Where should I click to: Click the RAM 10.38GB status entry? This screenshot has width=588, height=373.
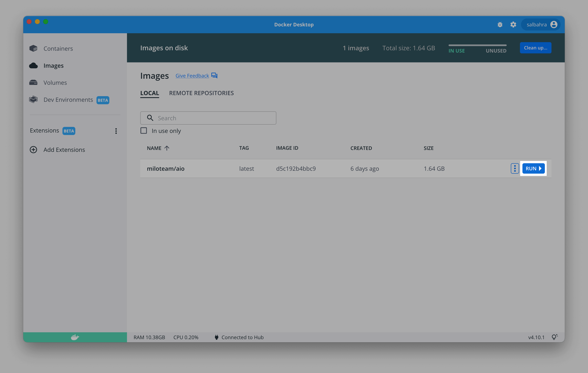(x=149, y=337)
